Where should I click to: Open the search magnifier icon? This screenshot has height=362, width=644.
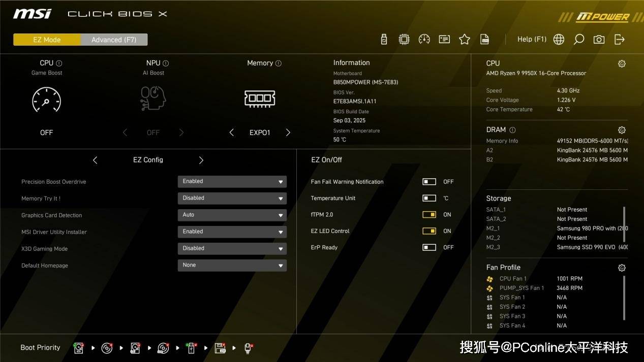click(578, 40)
